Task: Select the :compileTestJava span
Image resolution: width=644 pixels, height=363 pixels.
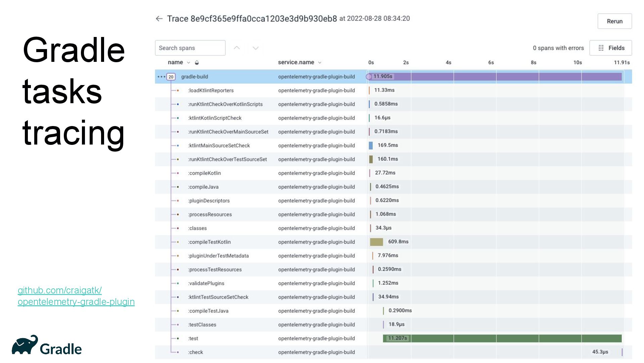Action: 208,311
